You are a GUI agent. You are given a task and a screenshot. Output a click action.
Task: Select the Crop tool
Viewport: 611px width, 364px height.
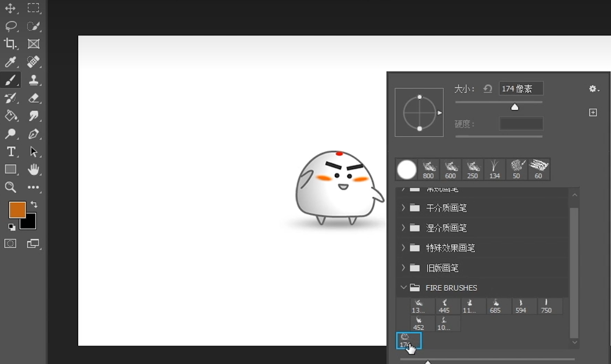(x=10, y=43)
